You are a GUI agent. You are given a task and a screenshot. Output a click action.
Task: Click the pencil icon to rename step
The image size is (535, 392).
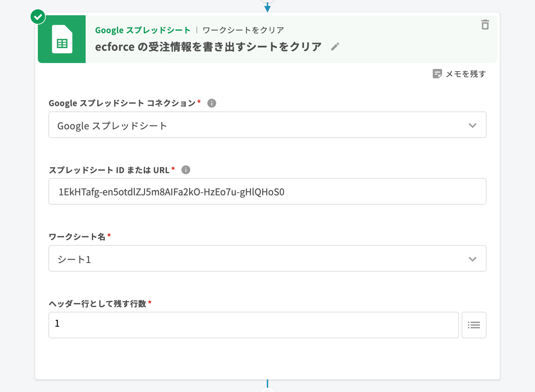click(335, 47)
